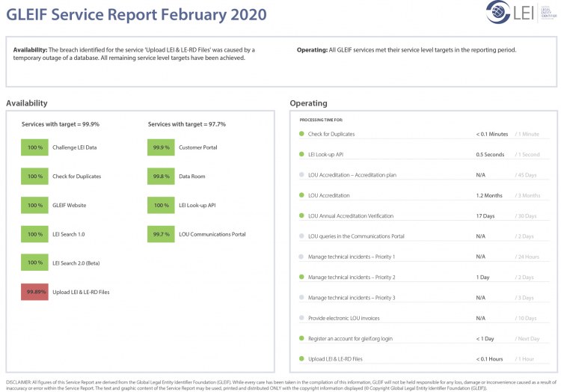The width and height of the screenshot is (561, 392).
Task: Click the green 99.9% badge for Customer Portal
Action: pos(160,147)
